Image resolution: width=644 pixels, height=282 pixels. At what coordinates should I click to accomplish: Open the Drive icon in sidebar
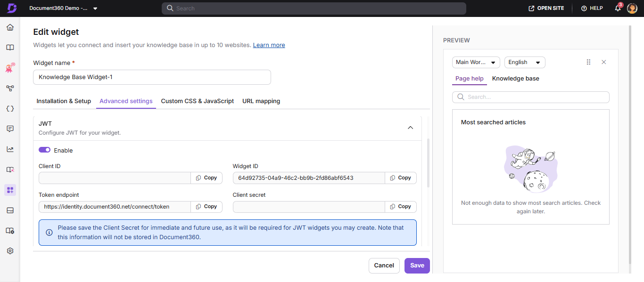10,210
